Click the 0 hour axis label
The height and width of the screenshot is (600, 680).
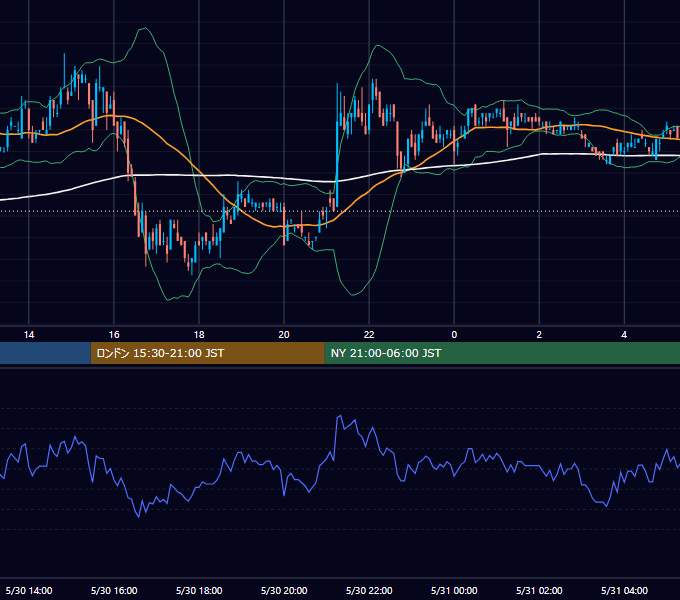[x=454, y=335]
